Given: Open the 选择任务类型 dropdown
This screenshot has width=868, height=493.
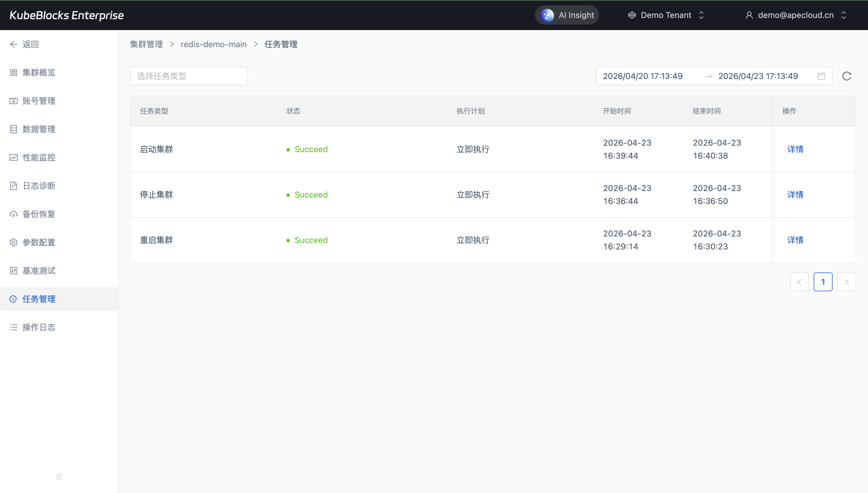Looking at the screenshot, I should point(189,76).
